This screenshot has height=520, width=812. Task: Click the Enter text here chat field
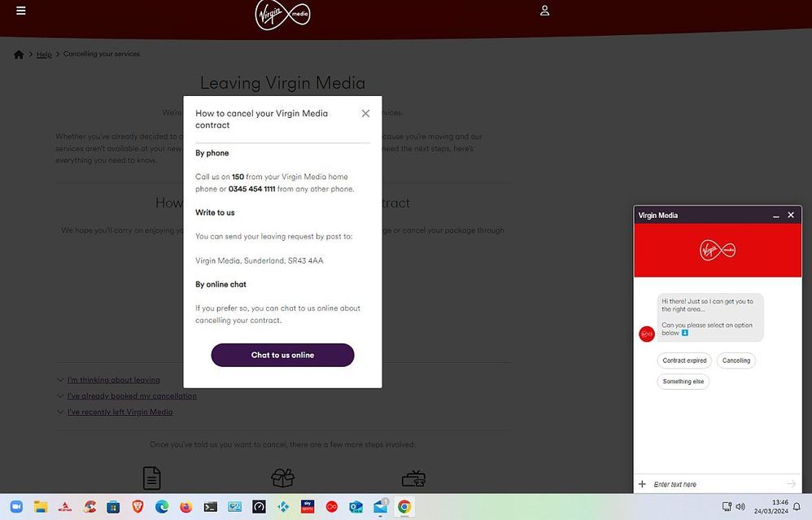pos(718,484)
